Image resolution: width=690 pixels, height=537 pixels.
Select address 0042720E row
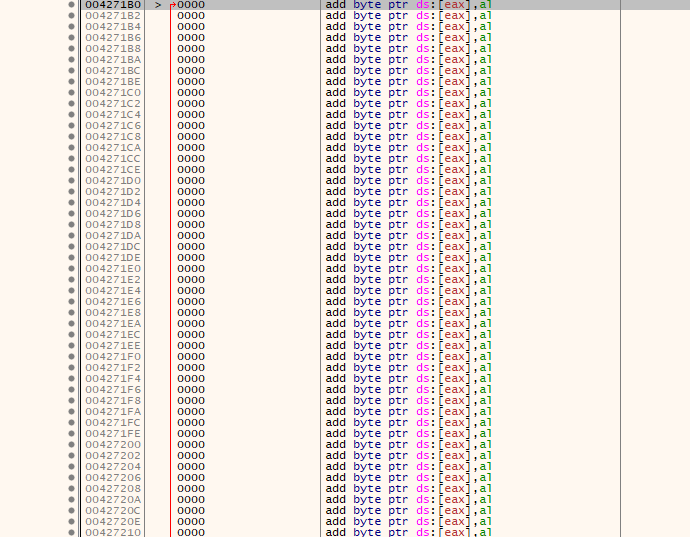point(113,522)
